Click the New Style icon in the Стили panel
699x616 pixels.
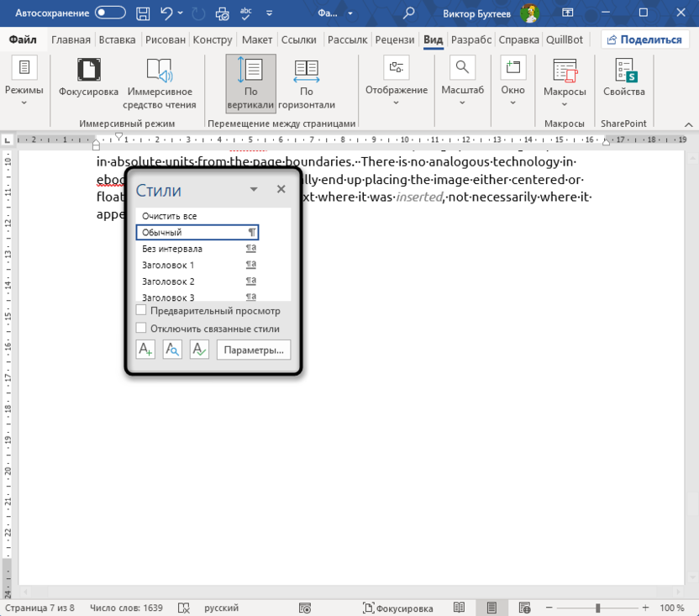[145, 350]
